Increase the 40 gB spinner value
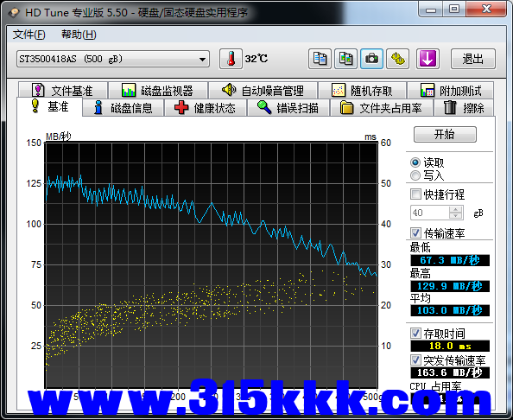 (455, 209)
